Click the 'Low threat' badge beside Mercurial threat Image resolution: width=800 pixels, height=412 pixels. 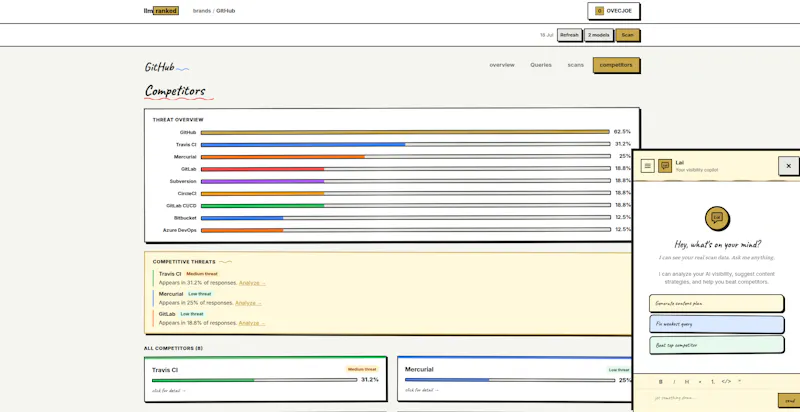pos(199,294)
